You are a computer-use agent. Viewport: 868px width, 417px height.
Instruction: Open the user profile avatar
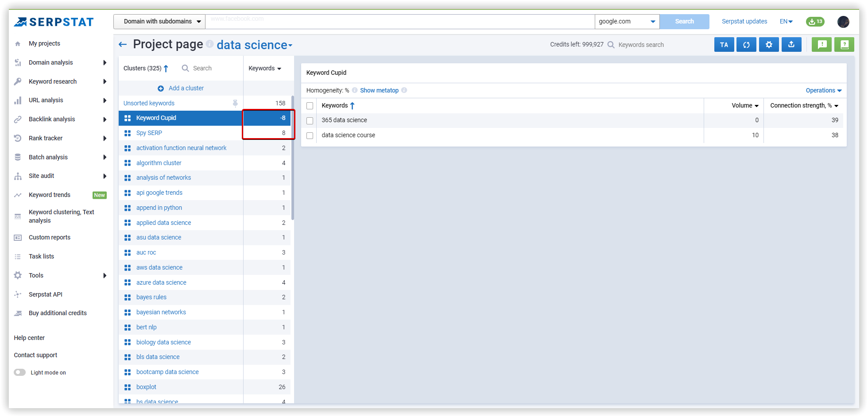click(x=843, y=22)
